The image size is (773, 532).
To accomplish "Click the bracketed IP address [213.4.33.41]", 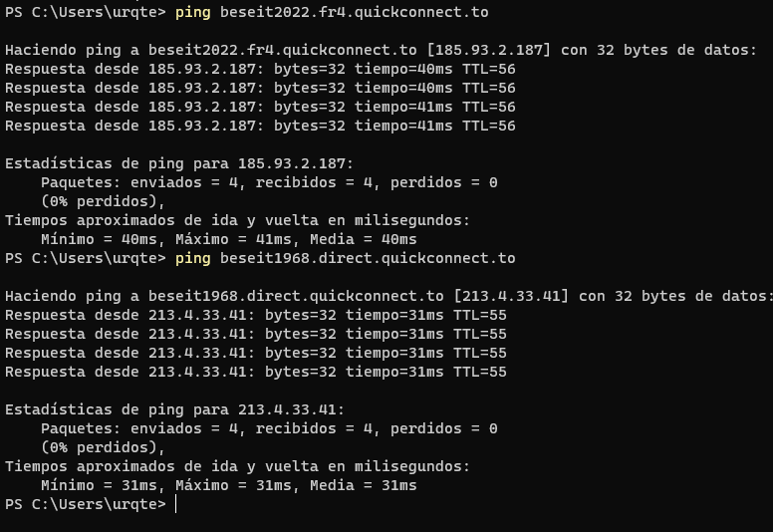I will coord(511,296).
